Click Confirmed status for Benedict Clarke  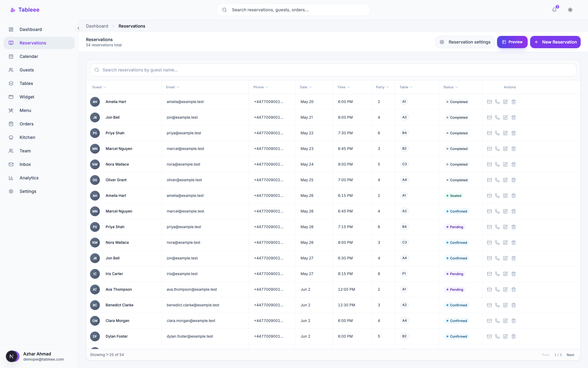[x=457, y=305]
